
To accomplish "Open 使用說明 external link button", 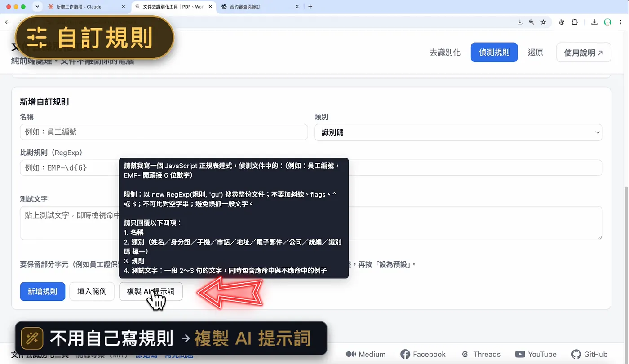I will click(584, 53).
